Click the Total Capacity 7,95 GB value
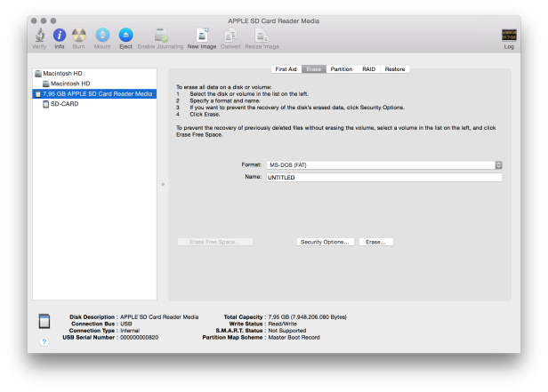This screenshot has height=392, width=548. point(308,317)
